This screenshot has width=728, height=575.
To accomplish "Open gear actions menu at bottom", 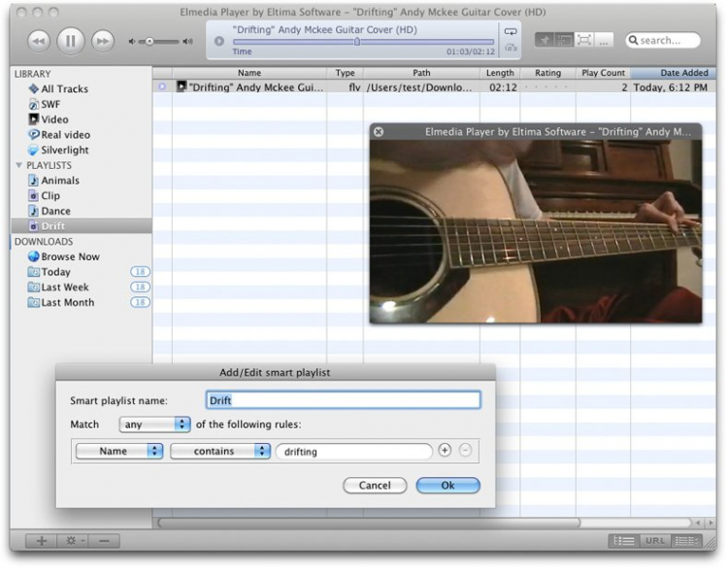I will 73,541.
